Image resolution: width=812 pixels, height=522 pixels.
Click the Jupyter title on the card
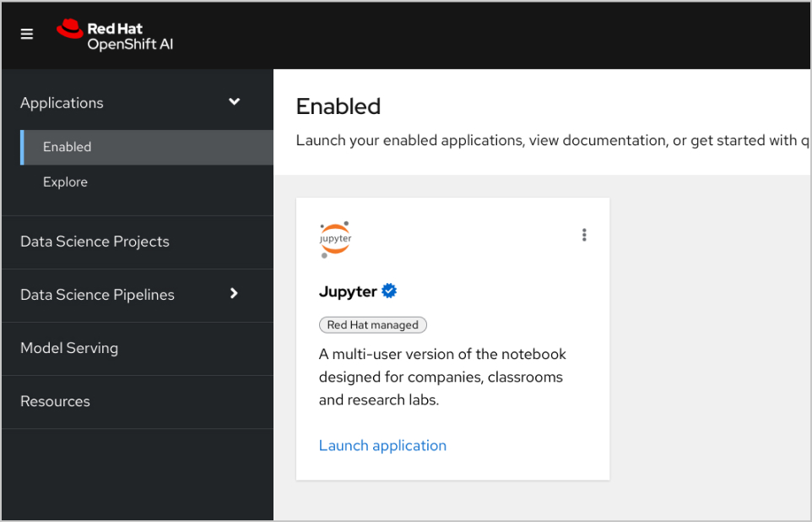pos(349,291)
